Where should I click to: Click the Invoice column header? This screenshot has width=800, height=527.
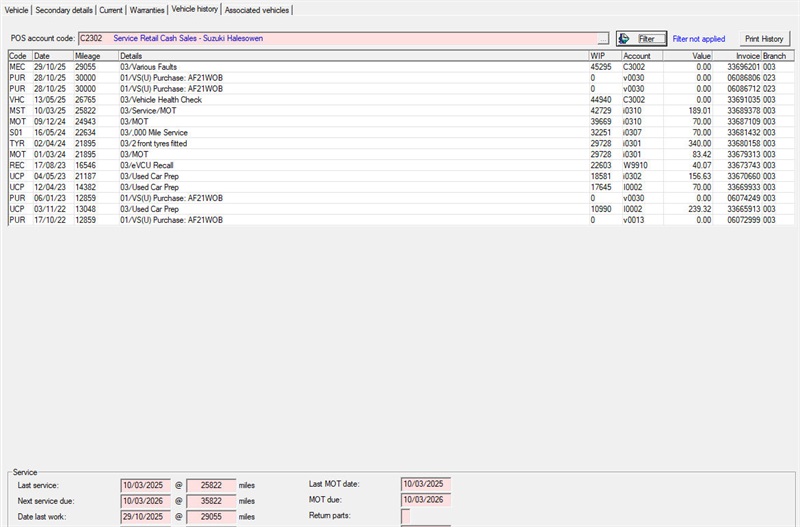click(x=747, y=56)
